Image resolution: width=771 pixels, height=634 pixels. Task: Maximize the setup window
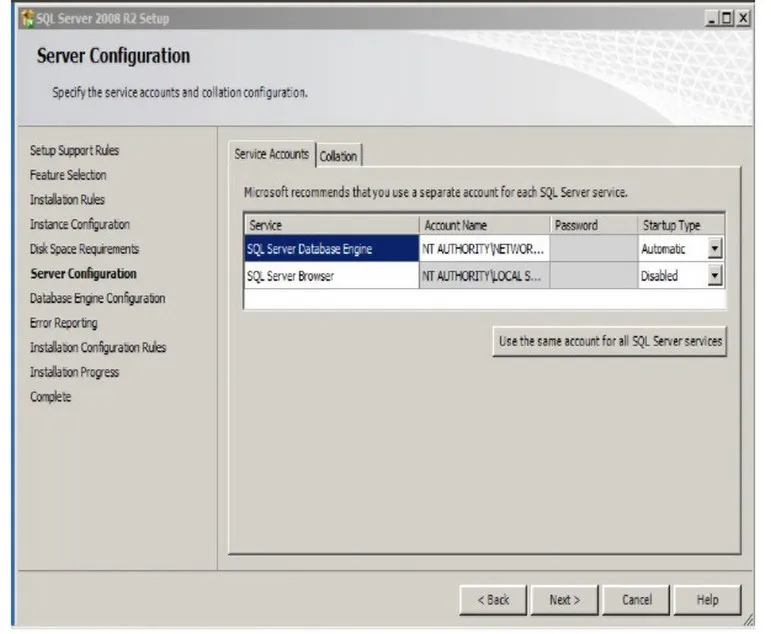click(727, 19)
